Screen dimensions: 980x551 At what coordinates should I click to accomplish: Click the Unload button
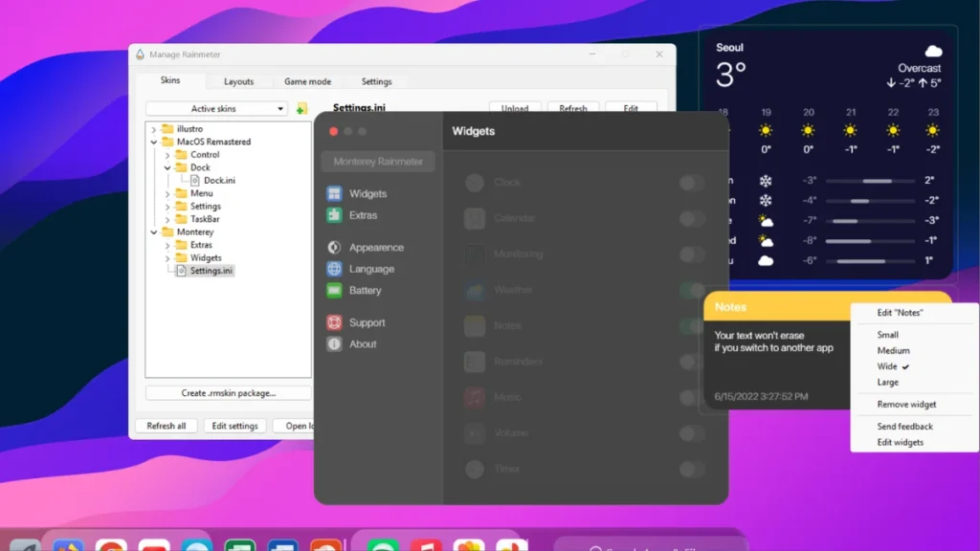[x=515, y=108]
